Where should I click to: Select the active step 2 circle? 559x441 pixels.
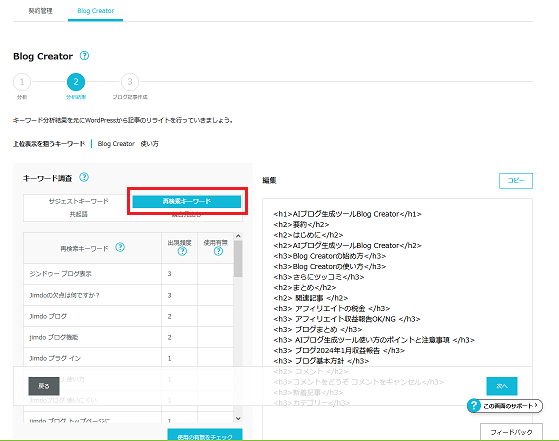pos(76,82)
